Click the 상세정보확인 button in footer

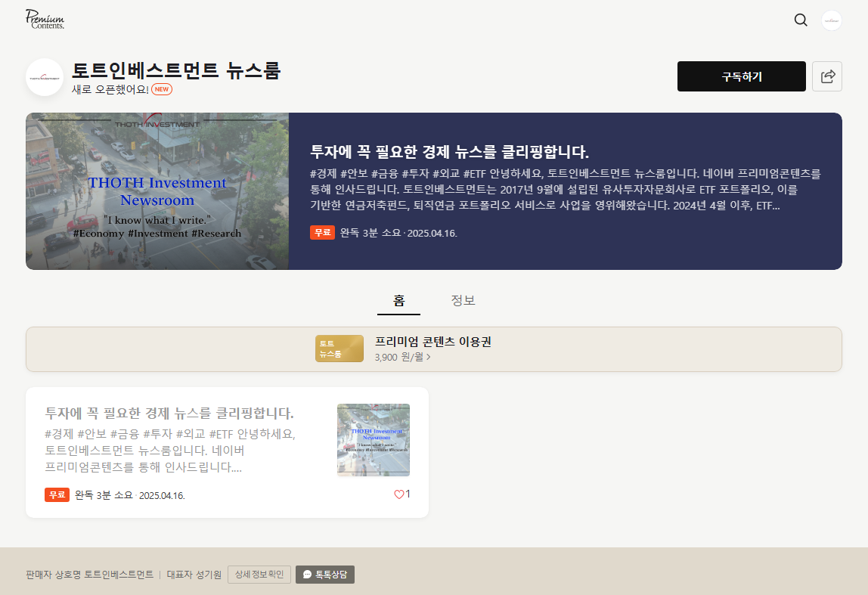click(259, 575)
